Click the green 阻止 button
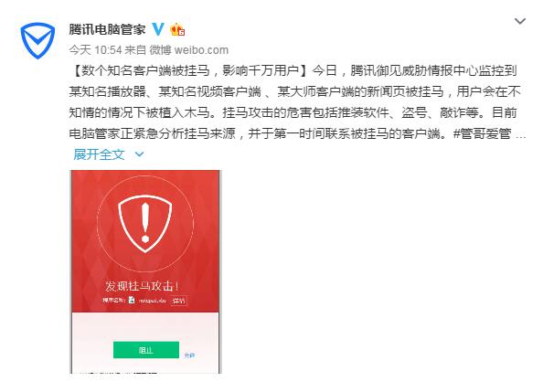Image resolution: width=543 pixels, height=392 pixels. pos(146,350)
